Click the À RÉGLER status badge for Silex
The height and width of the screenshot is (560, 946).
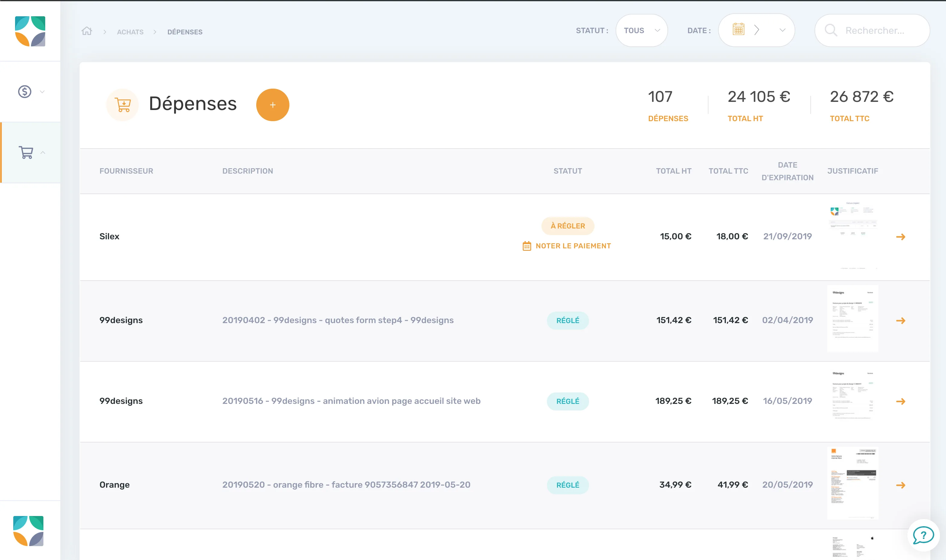click(568, 226)
